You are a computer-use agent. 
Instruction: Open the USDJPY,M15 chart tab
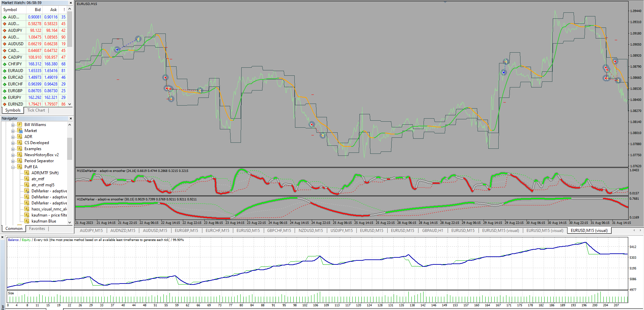click(342, 231)
